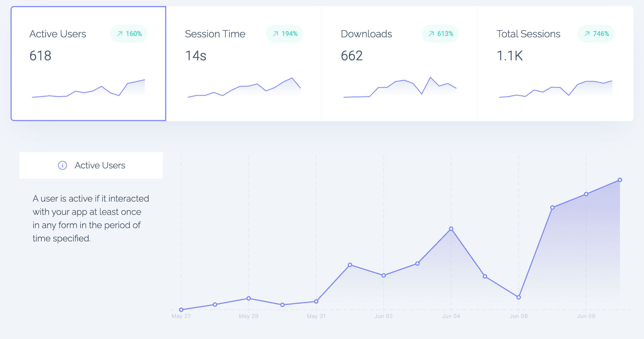
Task: Switch to the Session Time card
Action: pyautogui.click(x=244, y=64)
